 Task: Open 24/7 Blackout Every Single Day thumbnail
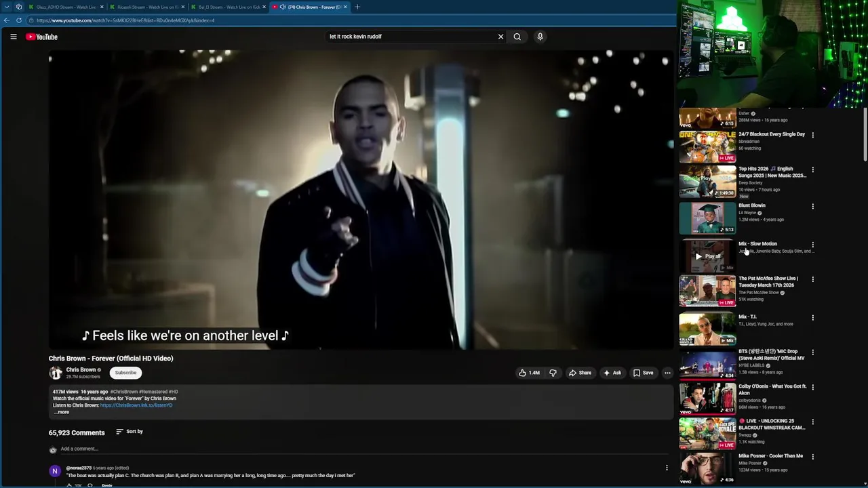coord(707,146)
